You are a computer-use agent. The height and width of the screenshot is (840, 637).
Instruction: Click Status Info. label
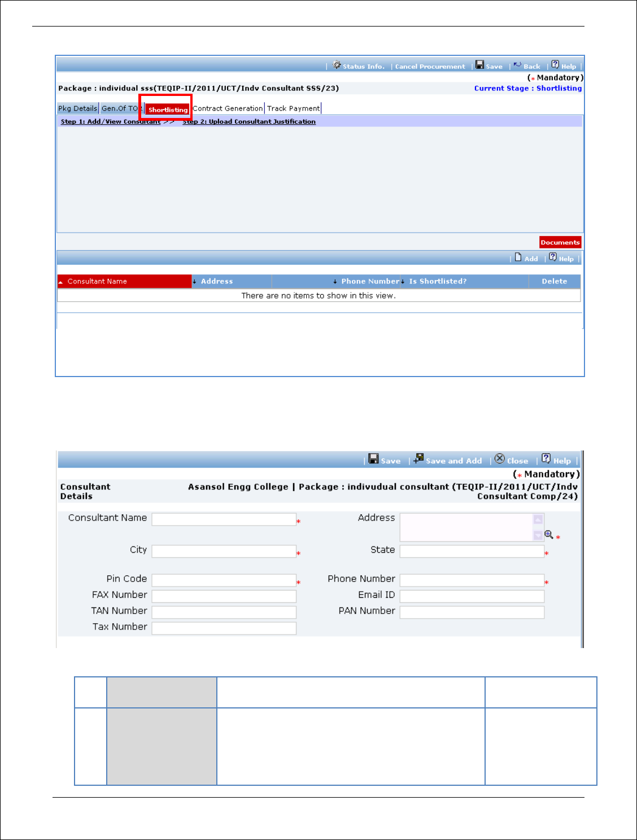click(363, 67)
